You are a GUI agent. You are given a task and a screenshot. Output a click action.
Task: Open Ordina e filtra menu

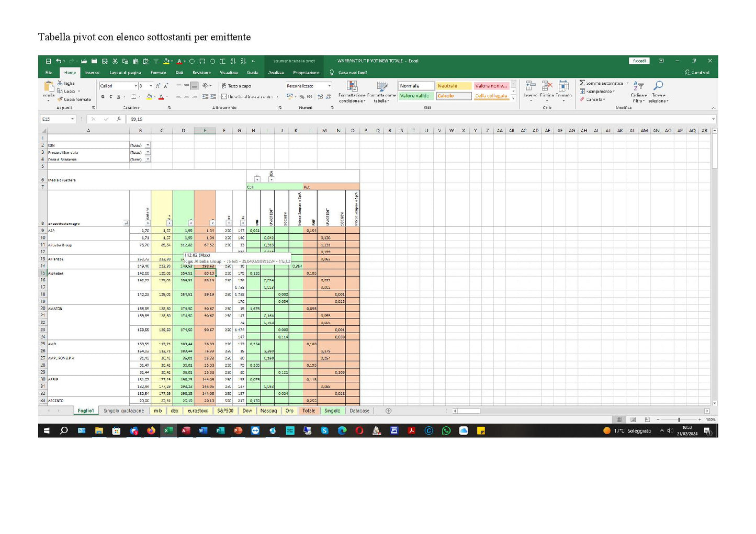click(x=638, y=91)
